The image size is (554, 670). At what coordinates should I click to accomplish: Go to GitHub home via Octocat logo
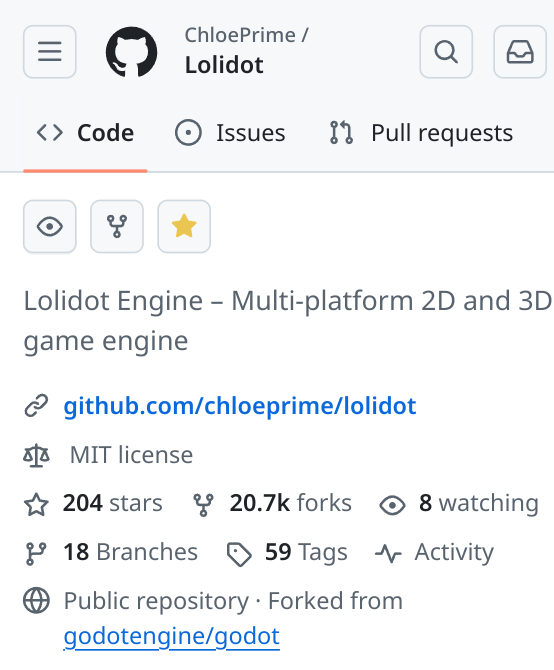pos(132,52)
